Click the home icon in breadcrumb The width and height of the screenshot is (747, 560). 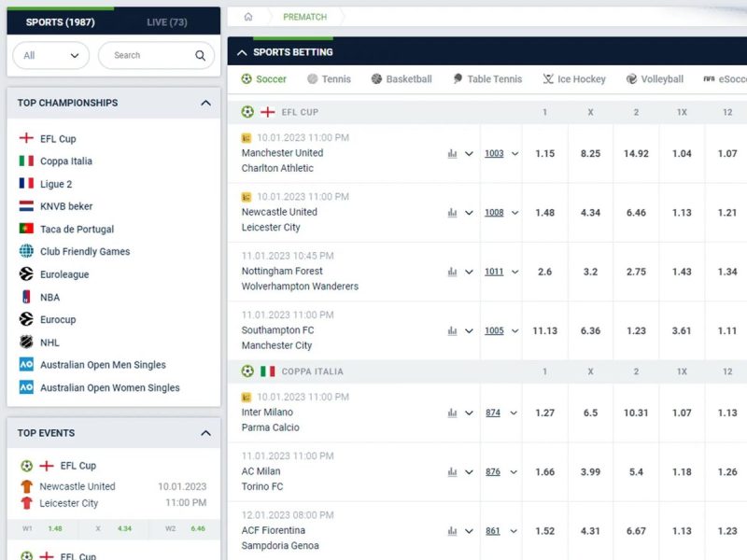coord(247,17)
